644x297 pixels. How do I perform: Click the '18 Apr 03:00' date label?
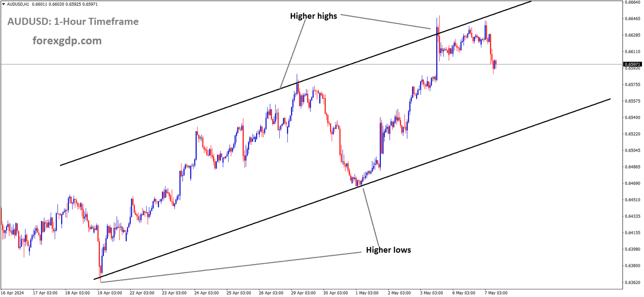[x=77, y=293]
